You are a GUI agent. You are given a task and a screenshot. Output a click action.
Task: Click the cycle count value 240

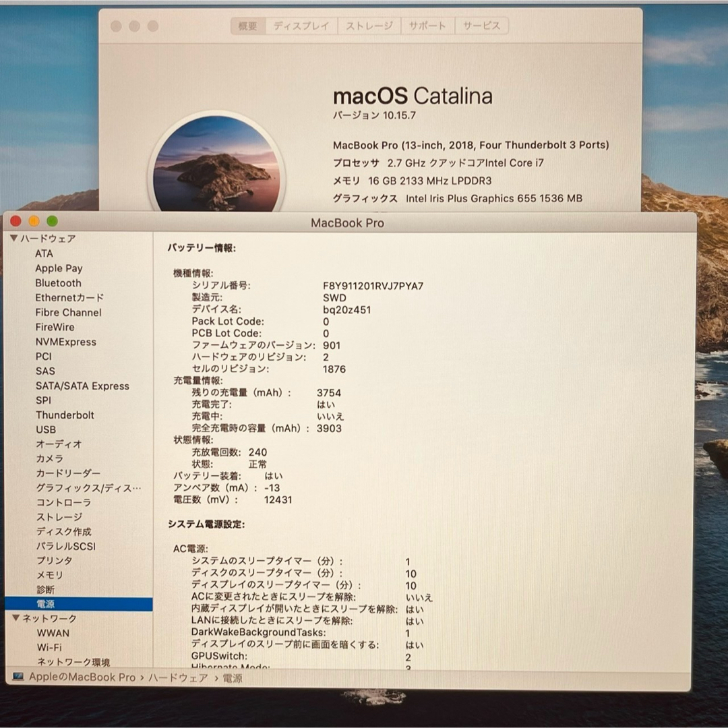pyautogui.click(x=257, y=452)
